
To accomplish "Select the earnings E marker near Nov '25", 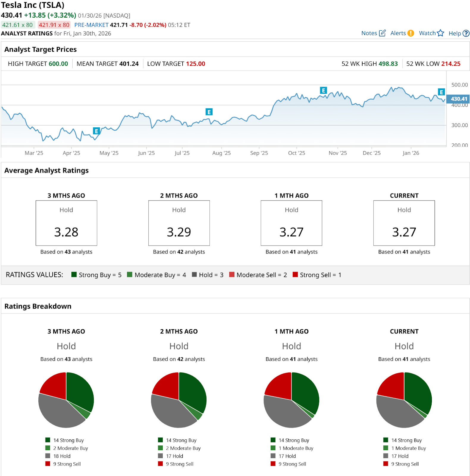I will coord(323,90).
